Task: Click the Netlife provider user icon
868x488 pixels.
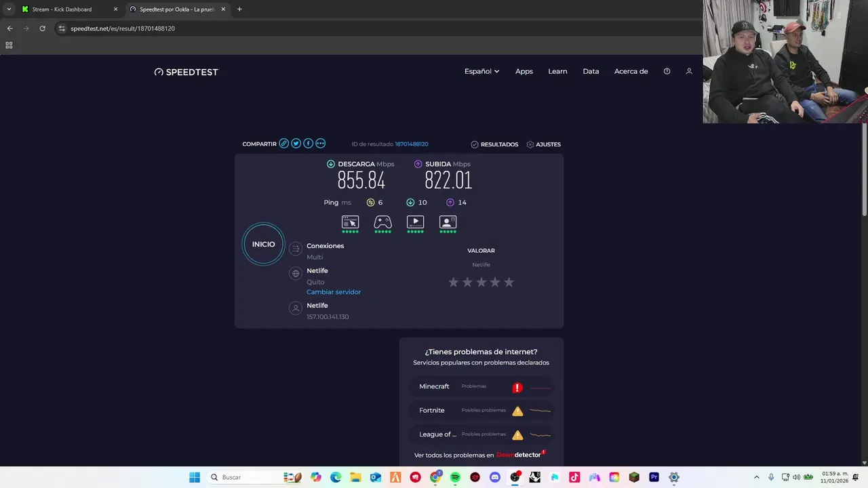Action: point(296,308)
